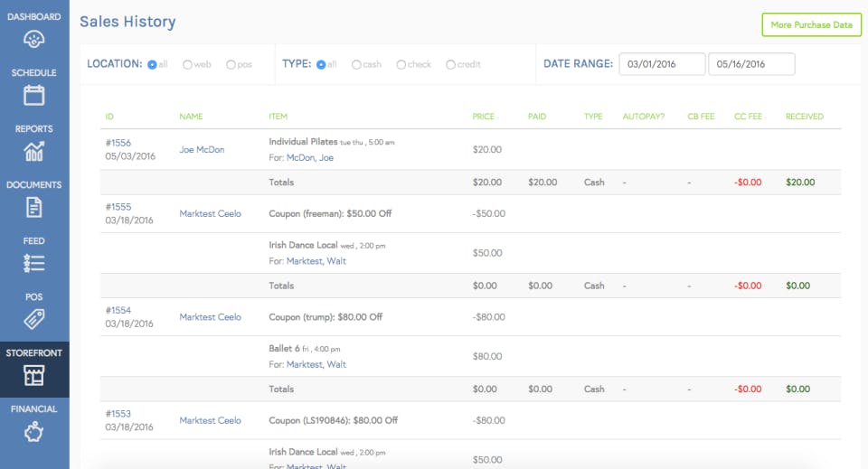Open the Financial piggy bank icon

[34, 431]
